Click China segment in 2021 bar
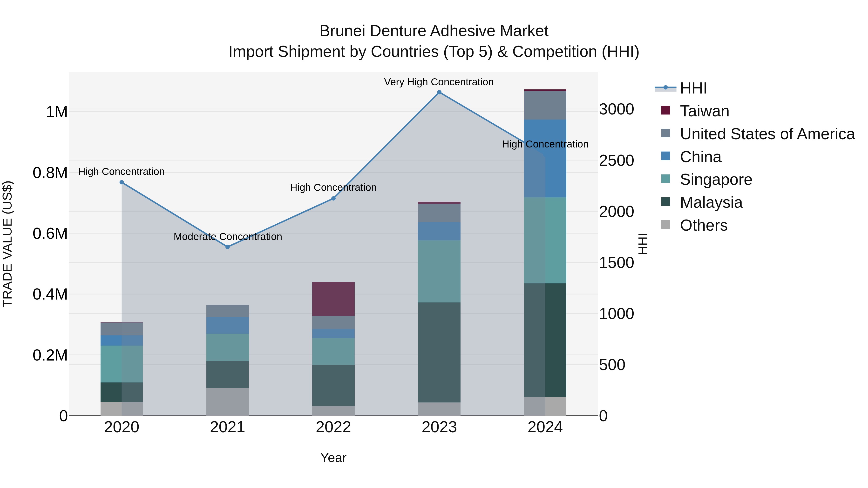 227,325
